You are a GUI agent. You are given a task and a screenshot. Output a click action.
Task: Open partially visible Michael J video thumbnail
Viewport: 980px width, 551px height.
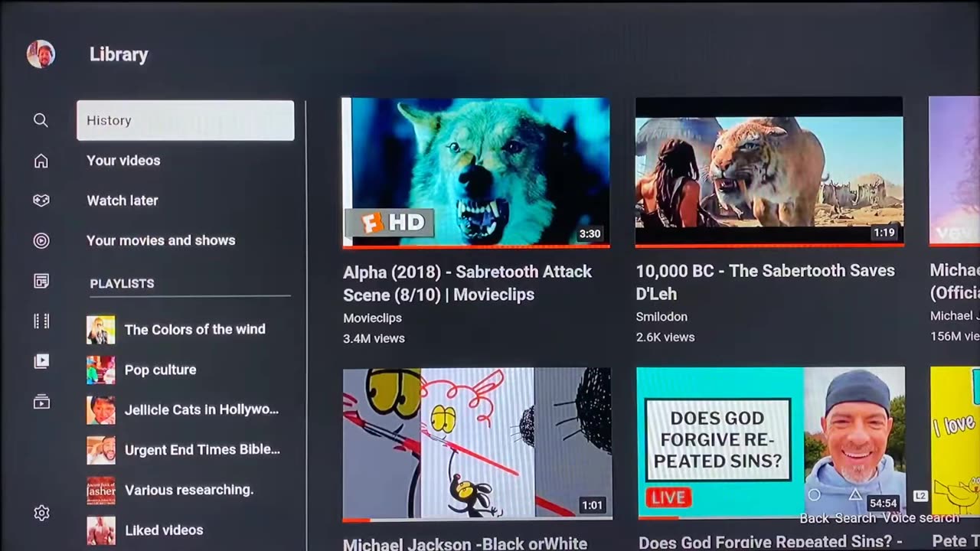point(954,170)
